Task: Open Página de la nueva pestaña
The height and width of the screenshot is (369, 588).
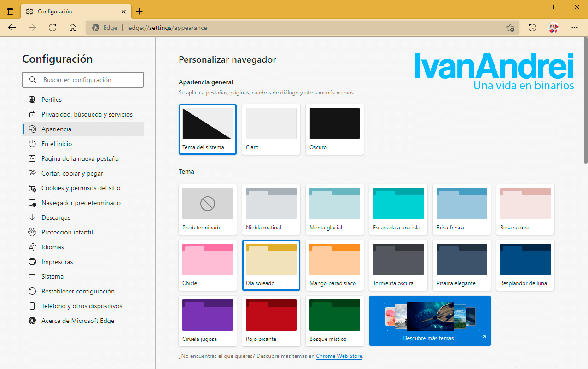Action: click(x=83, y=158)
